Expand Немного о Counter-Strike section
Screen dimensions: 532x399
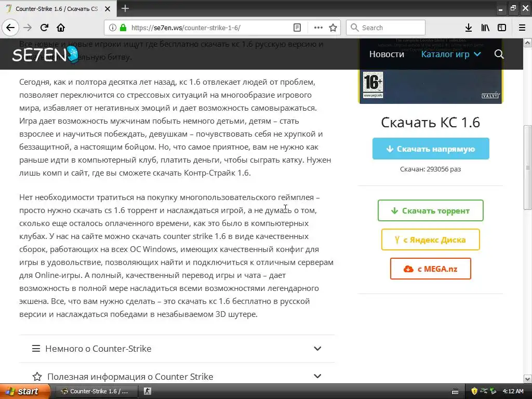177,349
